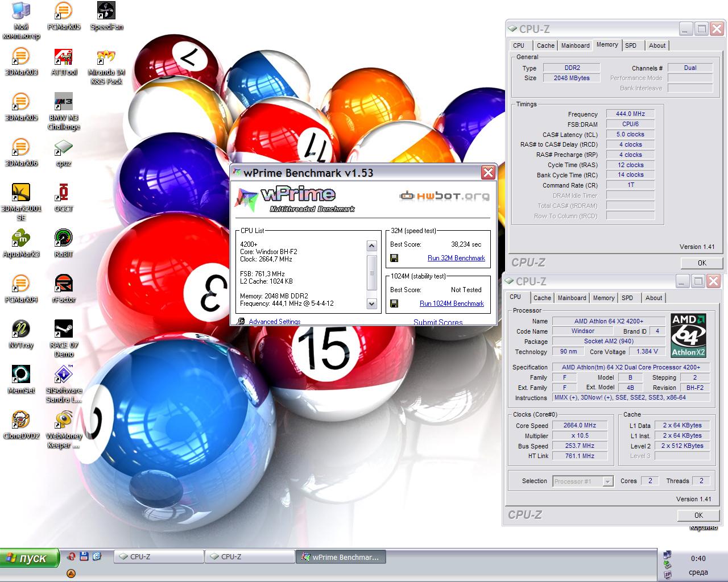
Task: Click the Frequency 444.0 MHz field
Action: [630, 114]
